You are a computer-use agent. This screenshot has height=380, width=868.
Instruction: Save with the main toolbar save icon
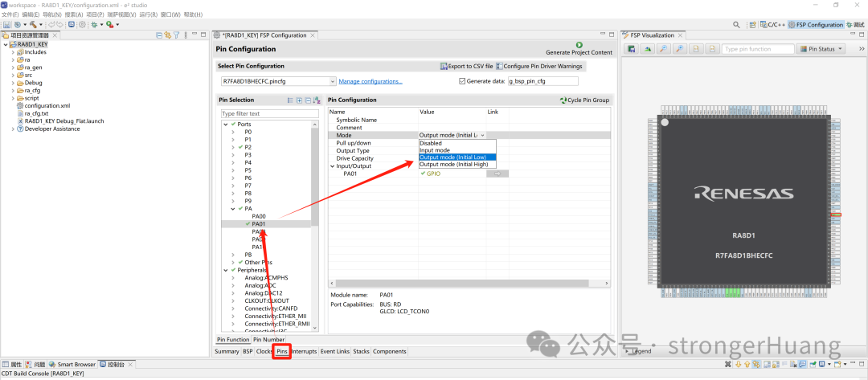[x=6, y=25]
